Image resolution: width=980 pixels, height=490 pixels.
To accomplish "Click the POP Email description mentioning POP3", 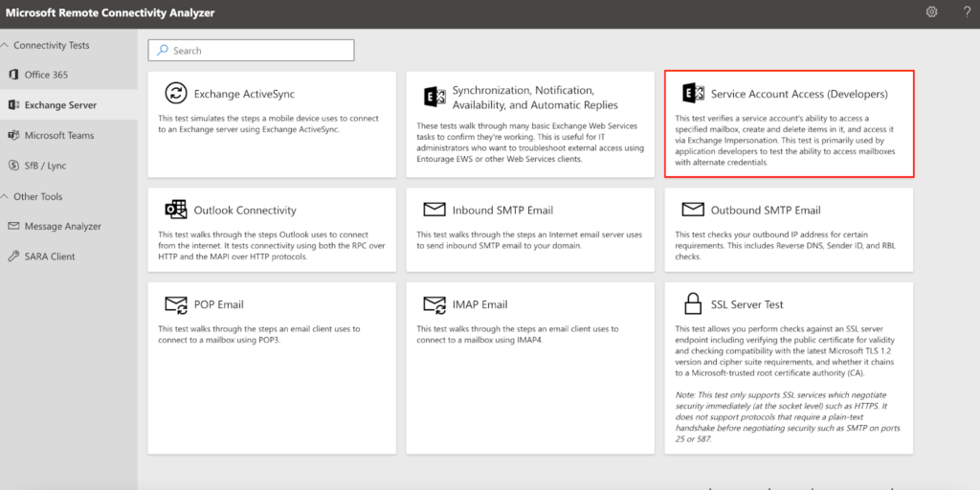I will (x=259, y=334).
